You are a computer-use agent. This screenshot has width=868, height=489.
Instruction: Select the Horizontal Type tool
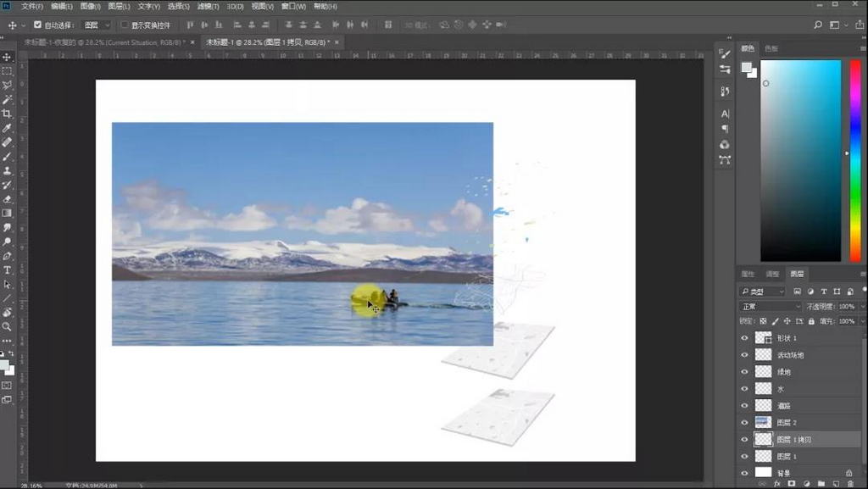(x=7, y=270)
